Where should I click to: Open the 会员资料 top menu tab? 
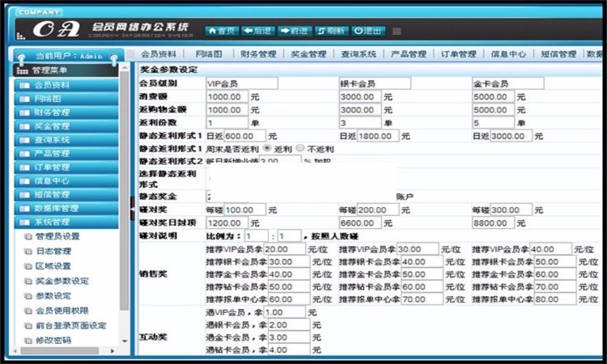click(159, 53)
